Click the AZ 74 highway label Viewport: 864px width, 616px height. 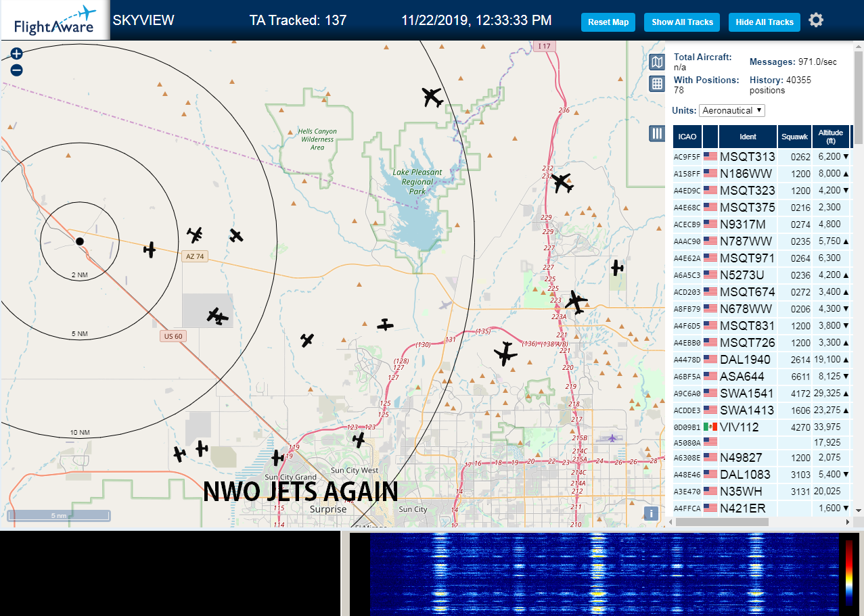[194, 256]
